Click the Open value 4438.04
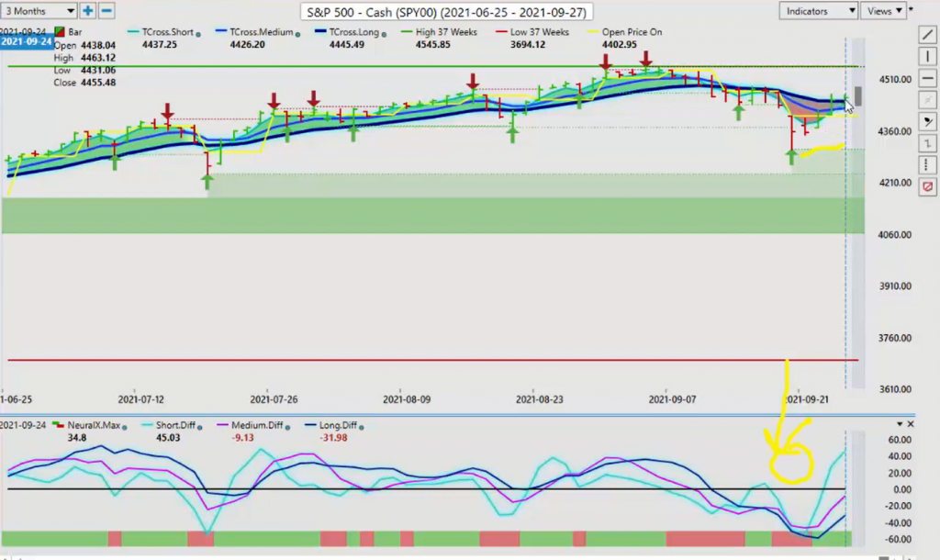The width and height of the screenshot is (940, 560). tap(98, 45)
